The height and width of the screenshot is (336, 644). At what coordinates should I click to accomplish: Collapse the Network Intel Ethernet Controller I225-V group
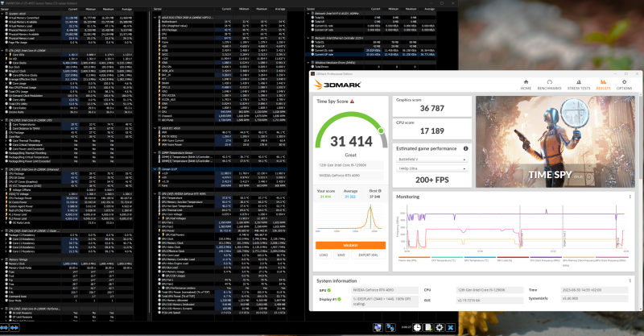308,38
